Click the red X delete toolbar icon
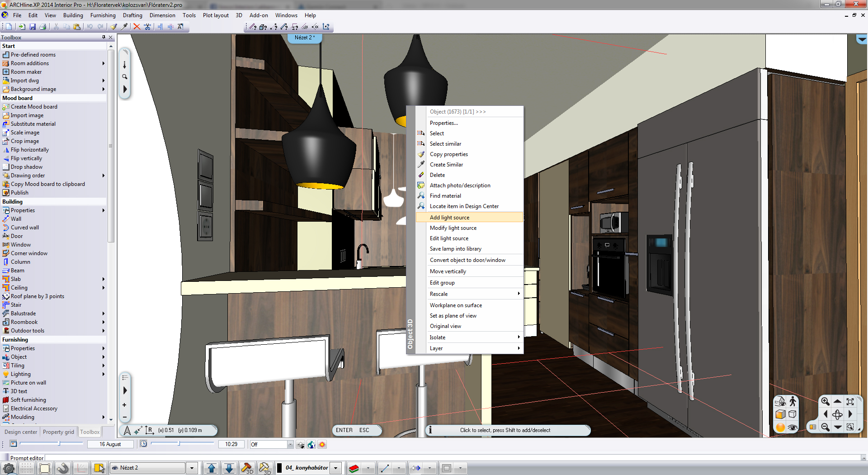Screen dimensions: 868x475 137,27
